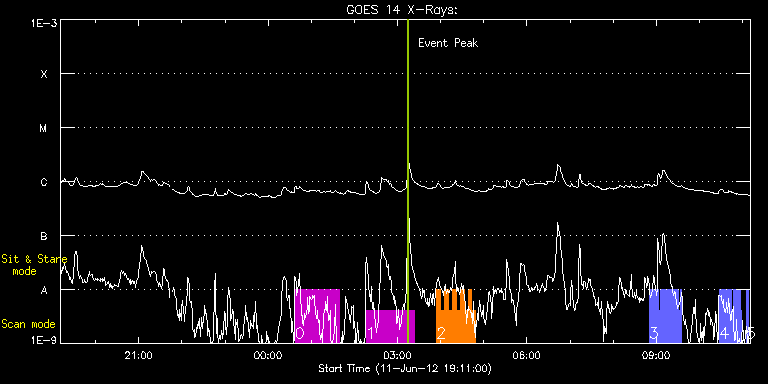Click the yellow Scan mode label
The height and width of the screenshot is (384, 768).
(28, 324)
